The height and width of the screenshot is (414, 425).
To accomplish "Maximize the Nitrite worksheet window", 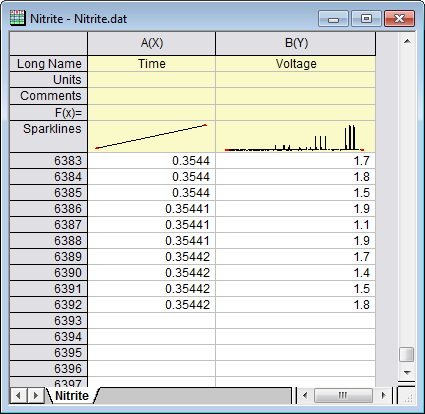I will click(366, 18).
